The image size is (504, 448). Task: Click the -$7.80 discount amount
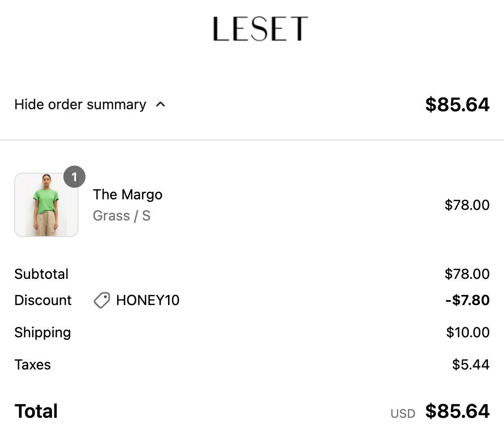tap(467, 300)
